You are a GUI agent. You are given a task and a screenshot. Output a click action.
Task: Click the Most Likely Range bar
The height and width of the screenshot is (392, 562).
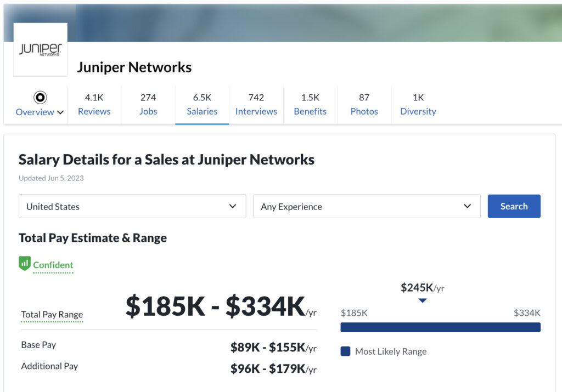[441, 327]
